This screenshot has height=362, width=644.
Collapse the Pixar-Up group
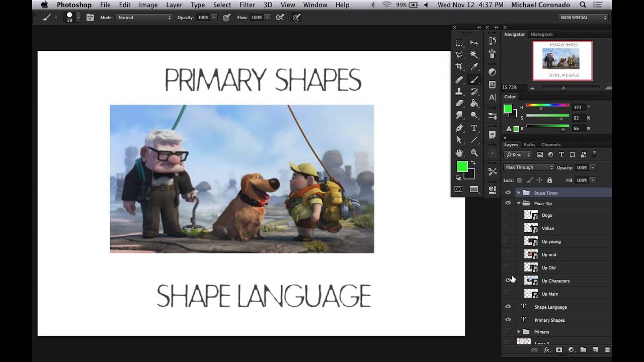point(518,203)
